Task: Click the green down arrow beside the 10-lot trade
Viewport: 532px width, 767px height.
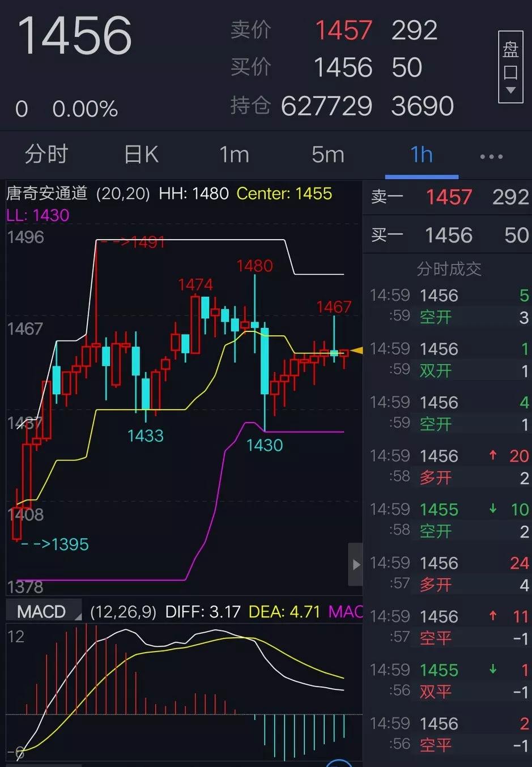Action: click(492, 509)
